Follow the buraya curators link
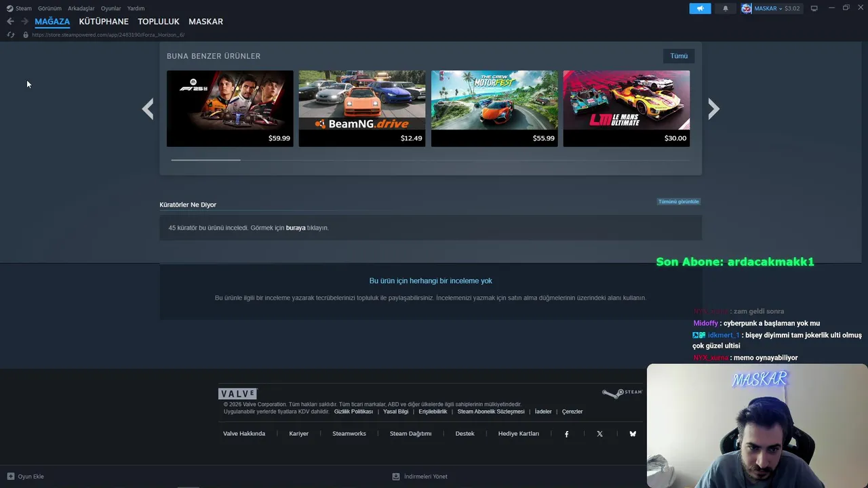The width and height of the screenshot is (868, 488). [296, 228]
